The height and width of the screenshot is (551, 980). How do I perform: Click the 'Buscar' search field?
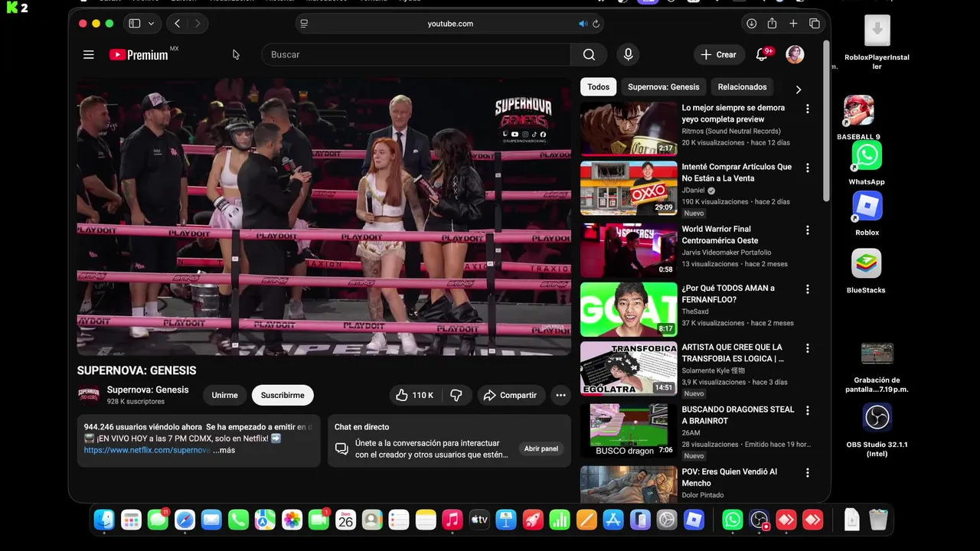point(416,54)
